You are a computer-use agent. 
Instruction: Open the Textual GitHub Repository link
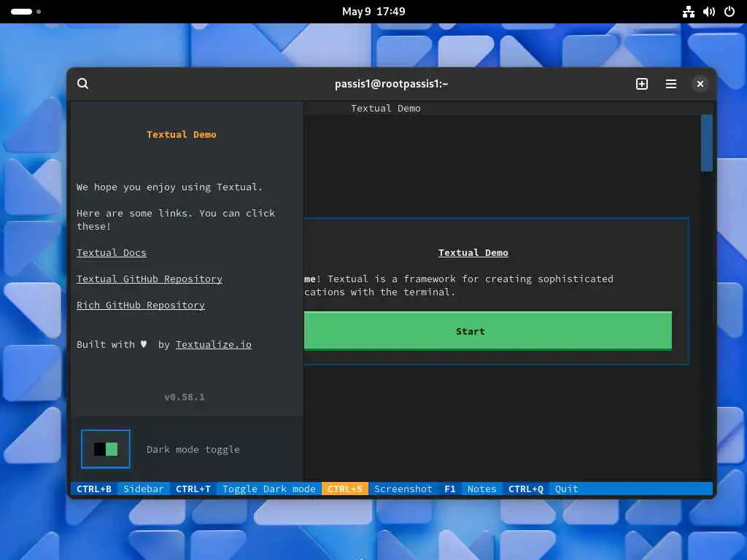(x=150, y=279)
